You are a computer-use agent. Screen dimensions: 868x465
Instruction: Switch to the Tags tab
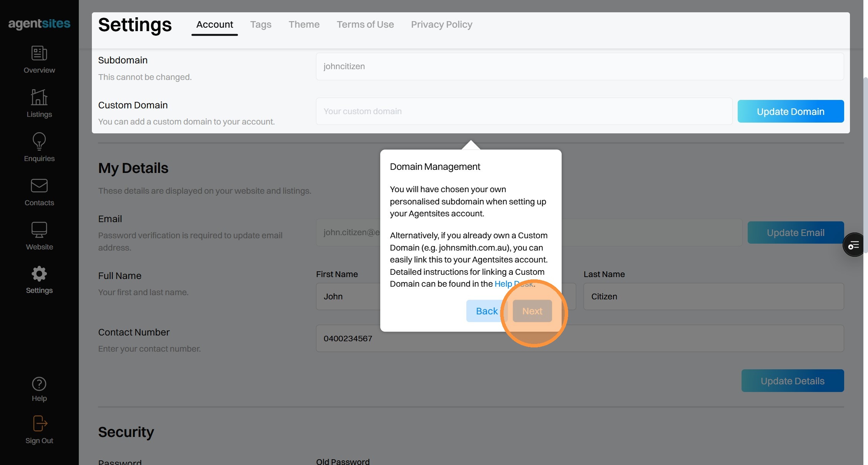click(x=261, y=25)
